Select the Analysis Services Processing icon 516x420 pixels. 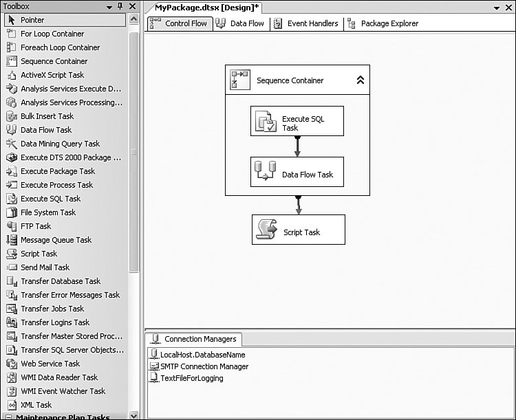tap(11, 102)
